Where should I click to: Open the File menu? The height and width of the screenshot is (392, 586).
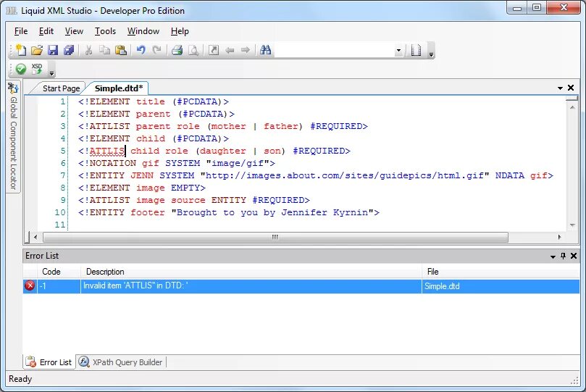pyautogui.click(x=21, y=31)
